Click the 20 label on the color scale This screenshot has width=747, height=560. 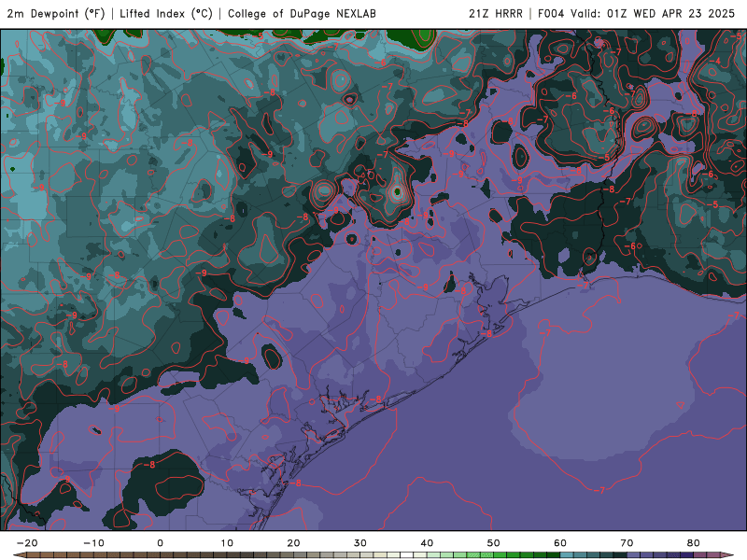(x=293, y=543)
